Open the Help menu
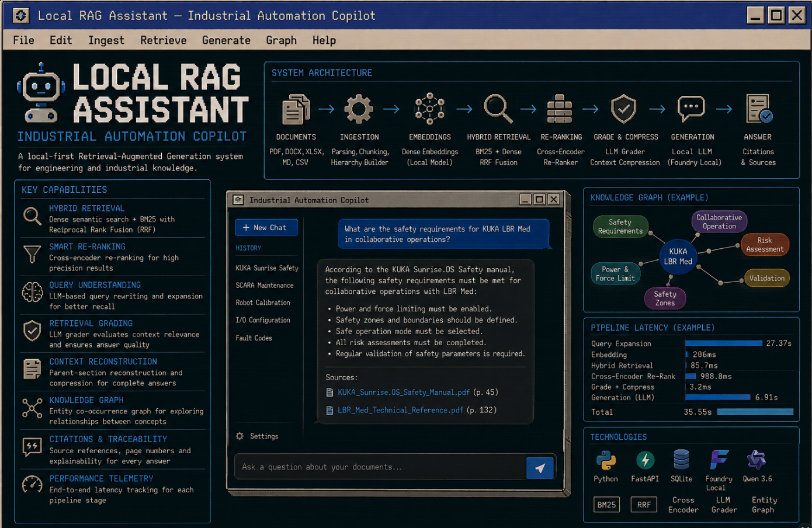The width and height of the screenshot is (812, 528). (324, 40)
